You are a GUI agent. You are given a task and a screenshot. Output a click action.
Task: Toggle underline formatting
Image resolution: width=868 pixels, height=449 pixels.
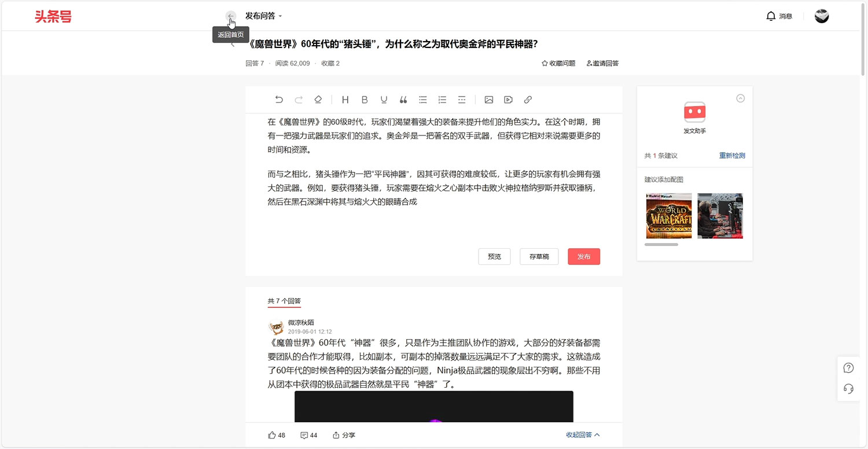coord(384,100)
